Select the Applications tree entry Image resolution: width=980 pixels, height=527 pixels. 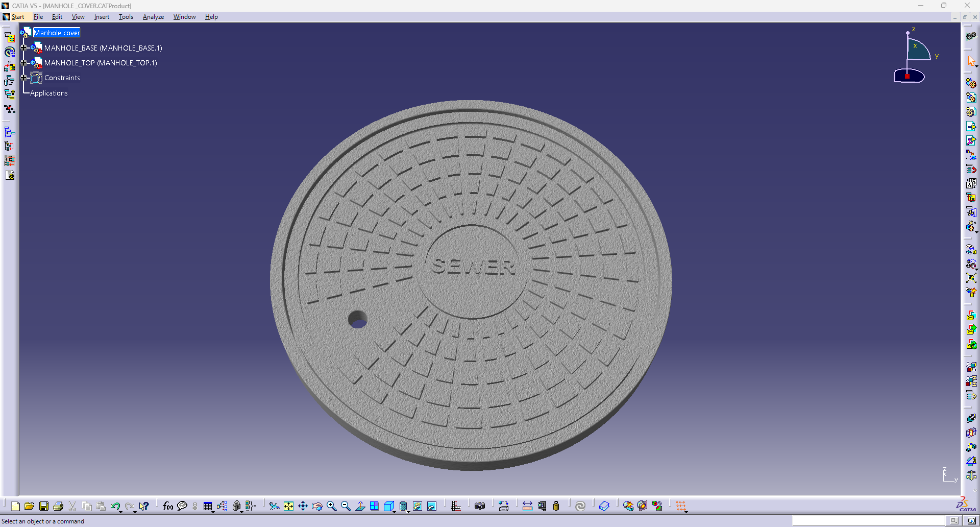click(x=48, y=93)
